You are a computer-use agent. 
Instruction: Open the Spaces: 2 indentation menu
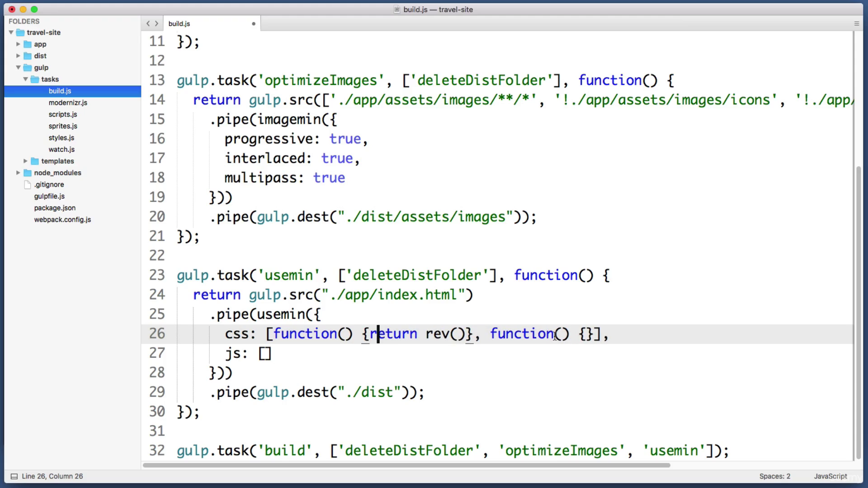point(775,476)
